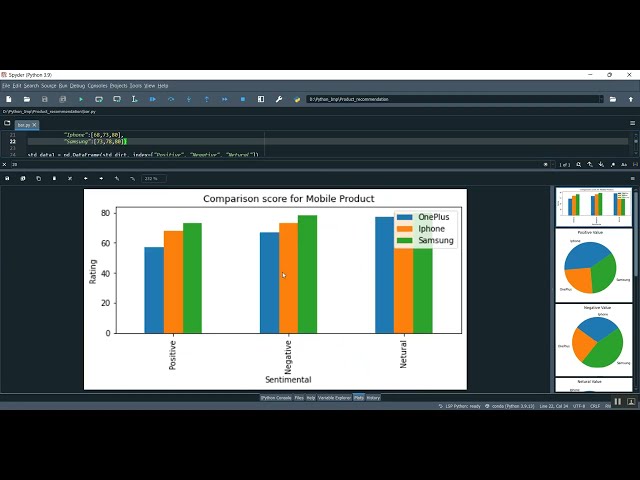Switch to the IPython Console tab
Viewport: 640px width, 480px height.
[x=276, y=398]
